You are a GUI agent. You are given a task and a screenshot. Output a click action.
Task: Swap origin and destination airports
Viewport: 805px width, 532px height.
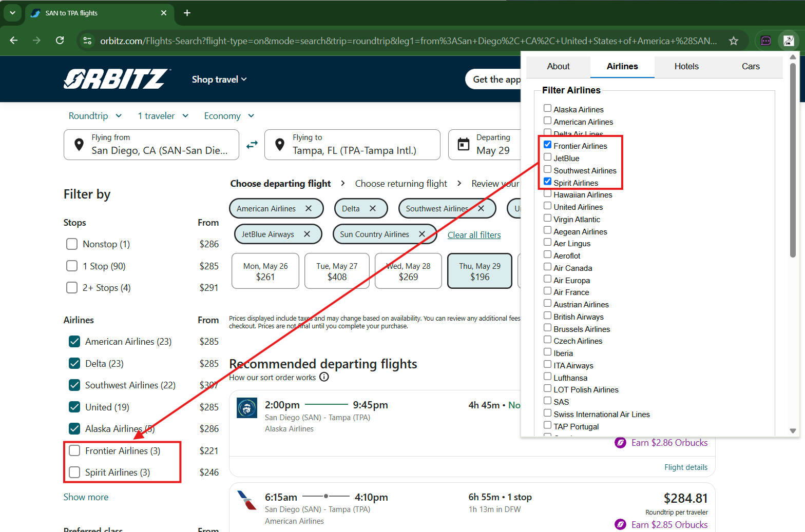(x=252, y=145)
